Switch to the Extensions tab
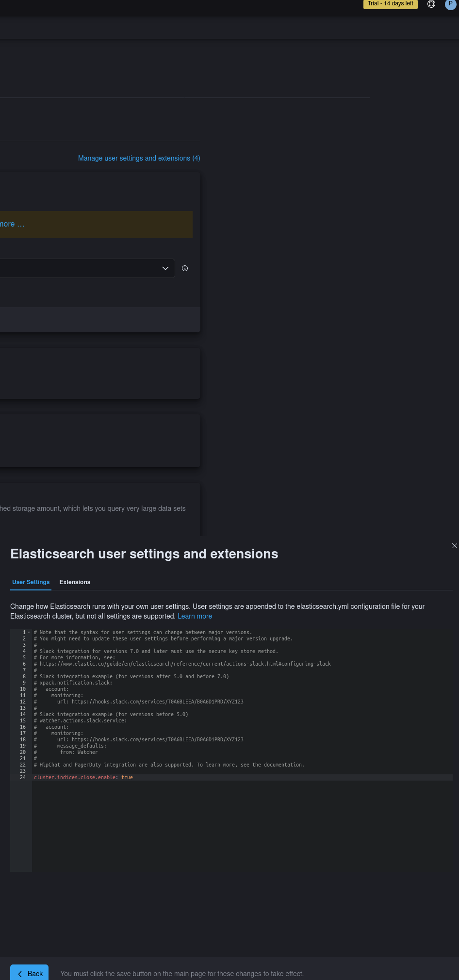 point(75,582)
